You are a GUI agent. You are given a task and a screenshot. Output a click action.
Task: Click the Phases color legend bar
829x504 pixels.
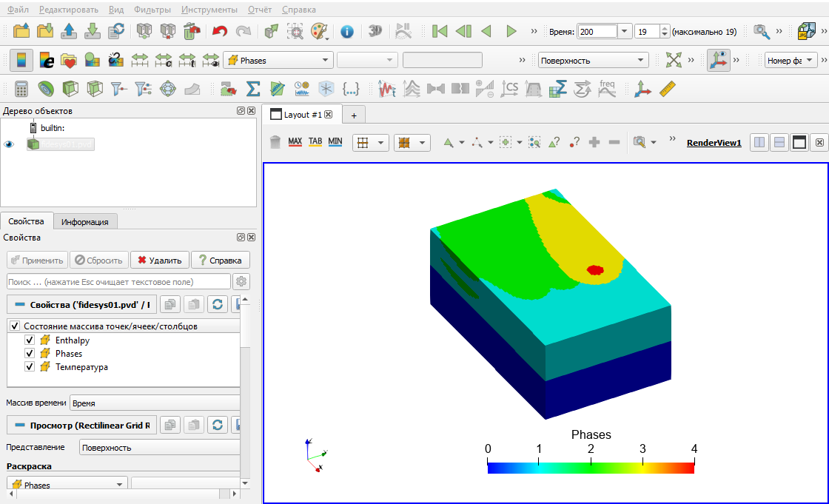591,468
